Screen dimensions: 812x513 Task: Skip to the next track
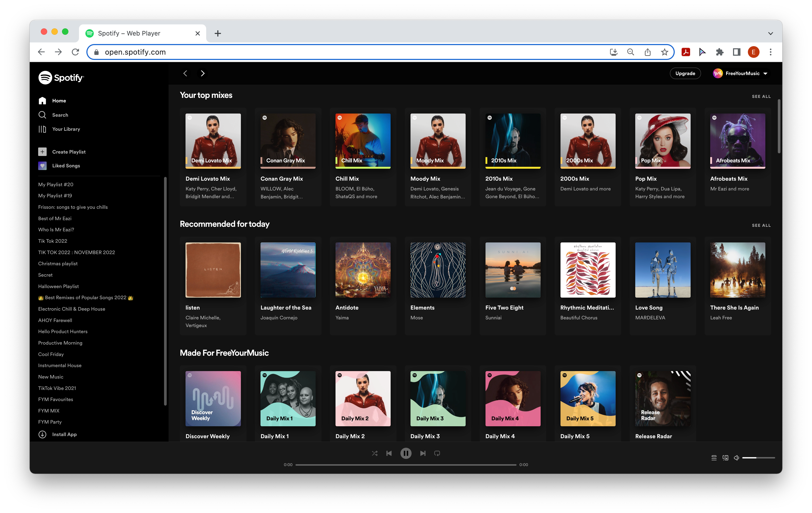click(x=423, y=453)
